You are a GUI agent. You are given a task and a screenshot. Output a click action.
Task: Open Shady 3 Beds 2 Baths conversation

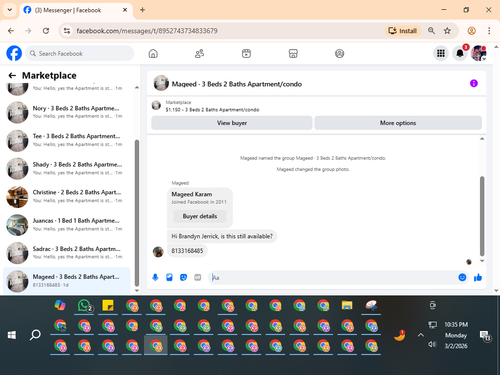pos(67,169)
